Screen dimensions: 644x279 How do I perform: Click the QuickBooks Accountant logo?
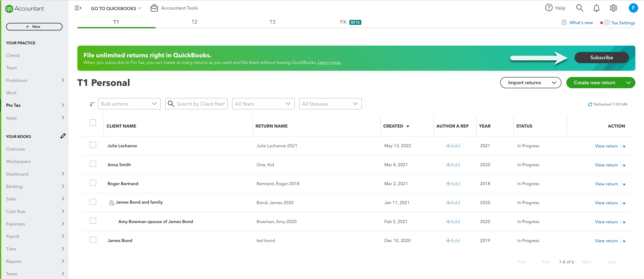[x=25, y=8]
